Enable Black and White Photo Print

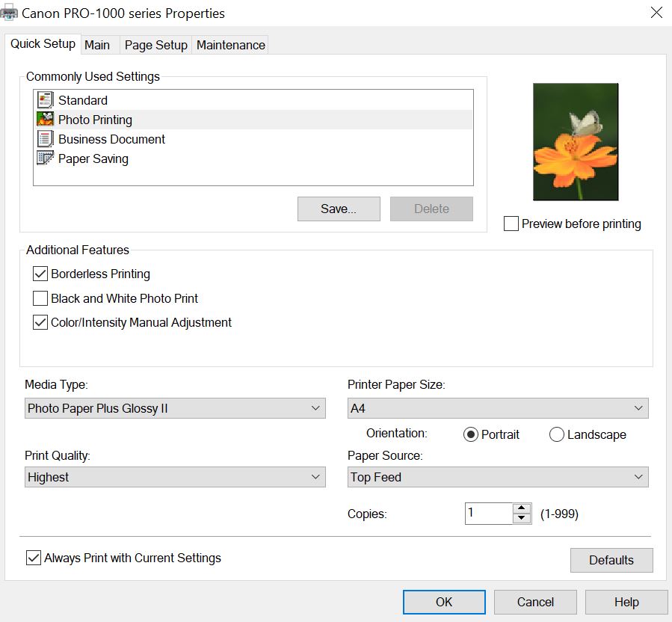(40, 299)
